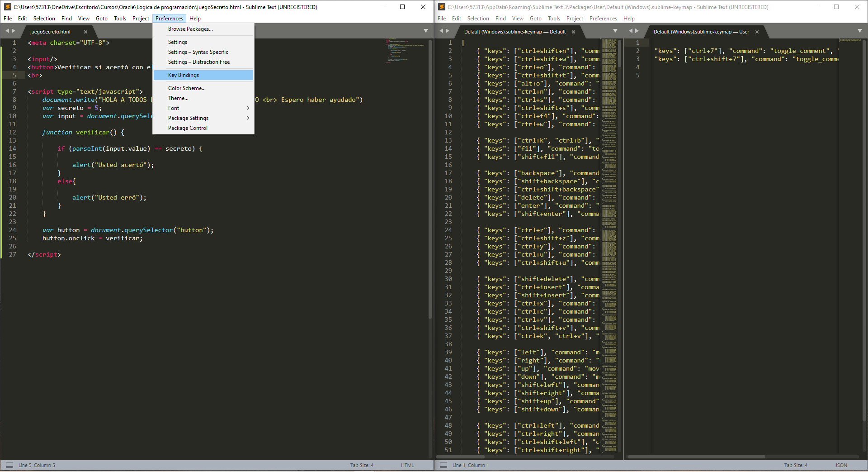Select Browse Packages... menu entry
The width and height of the screenshot is (868, 472).
coord(203,29)
